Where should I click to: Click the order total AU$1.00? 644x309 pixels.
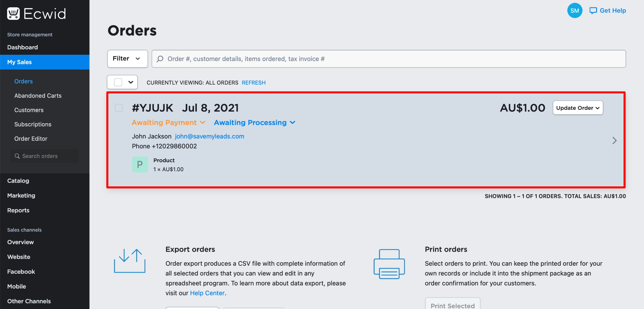coord(523,108)
